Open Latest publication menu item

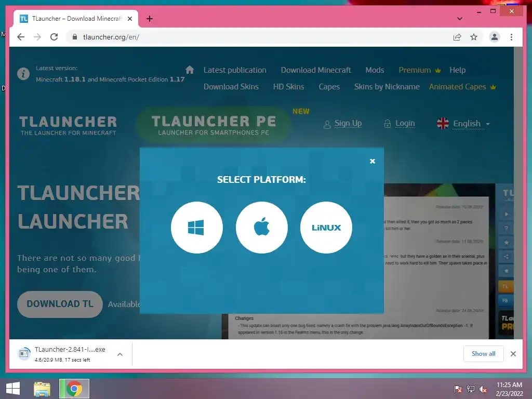(x=235, y=70)
